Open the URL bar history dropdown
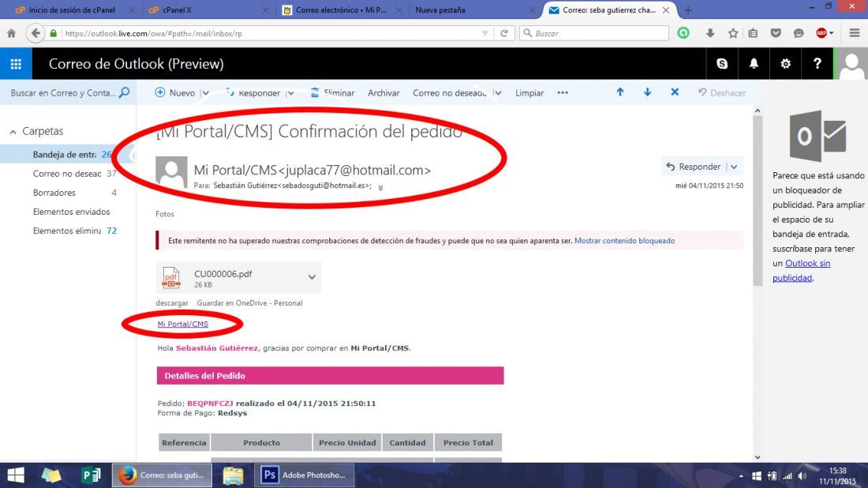The width and height of the screenshot is (868, 488). pyautogui.click(x=485, y=33)
